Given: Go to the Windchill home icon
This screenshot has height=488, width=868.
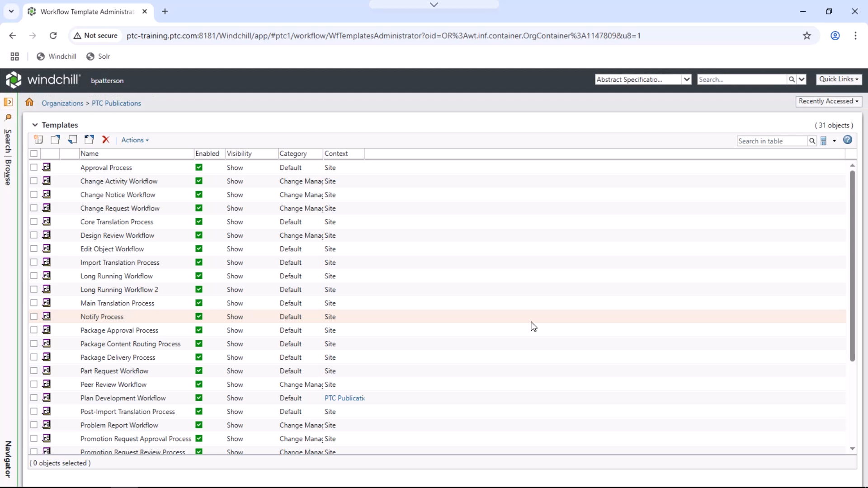Looking at the screenshot, I should click(x=29, y=102).
